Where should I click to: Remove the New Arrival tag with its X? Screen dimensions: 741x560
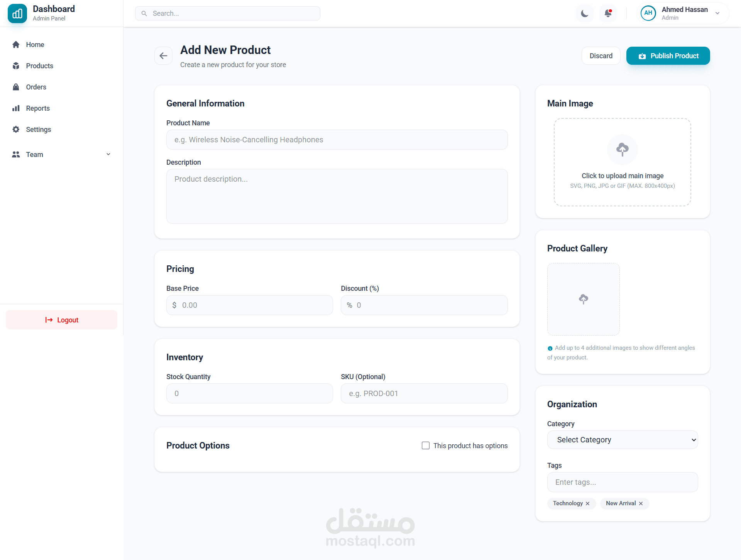pyautogui.click(x=641, y=504)
